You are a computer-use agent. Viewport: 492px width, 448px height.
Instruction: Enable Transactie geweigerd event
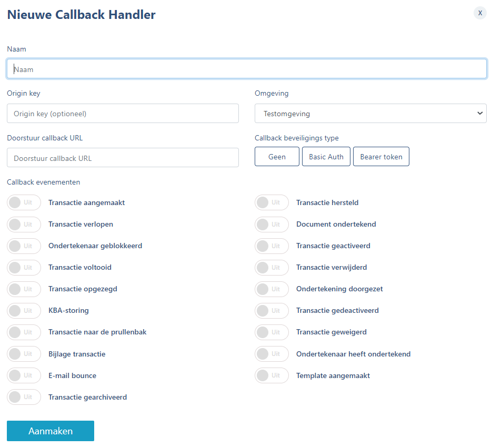tap(272, 332)
